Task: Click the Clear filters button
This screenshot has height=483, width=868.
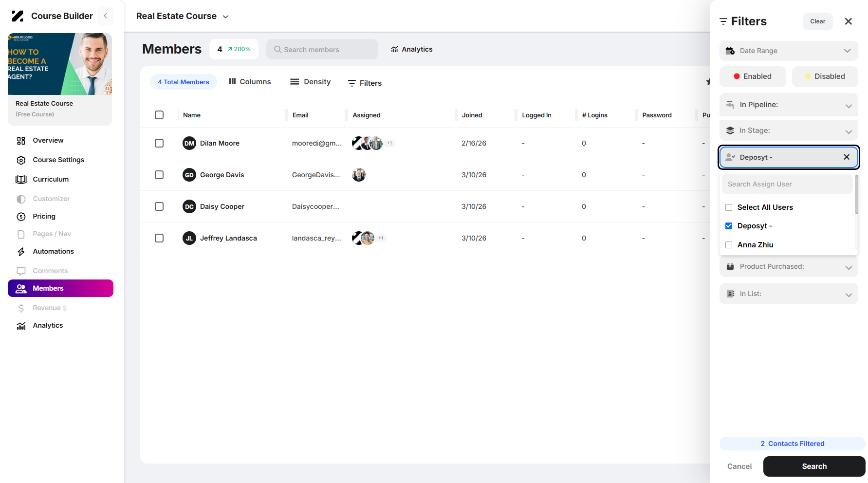Action: pyautogui.click(x=818, y=21)
